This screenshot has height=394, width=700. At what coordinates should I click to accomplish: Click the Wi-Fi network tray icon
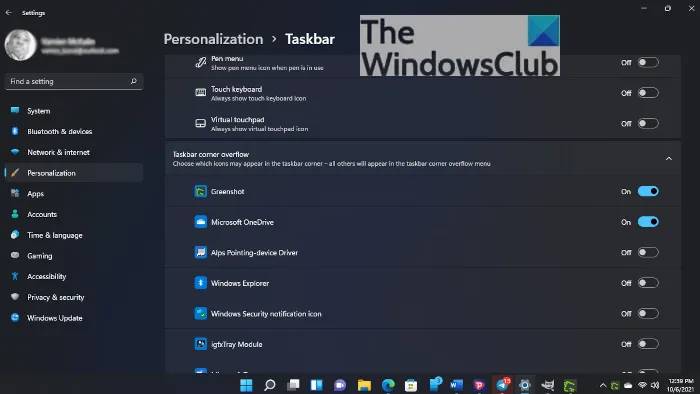pos(642,385)
